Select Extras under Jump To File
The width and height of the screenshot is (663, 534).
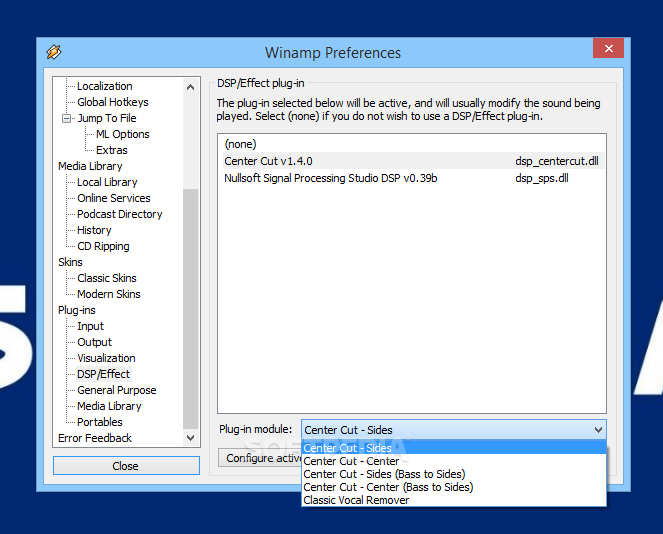click(x=112, y=151)
